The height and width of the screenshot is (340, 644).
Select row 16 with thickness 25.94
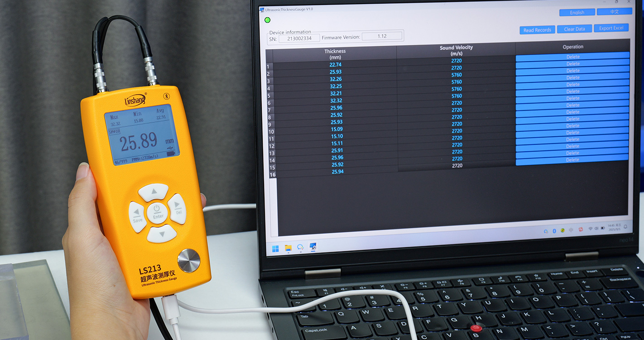coord(337,172)
